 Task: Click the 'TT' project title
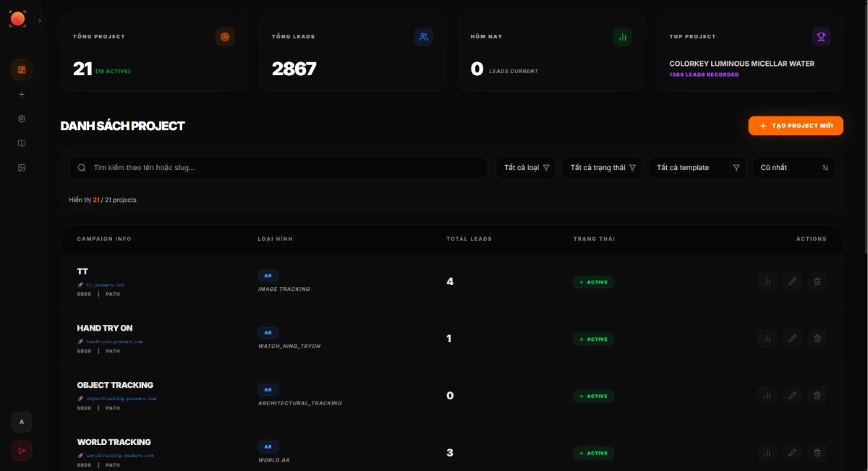(x=82, y=271)
